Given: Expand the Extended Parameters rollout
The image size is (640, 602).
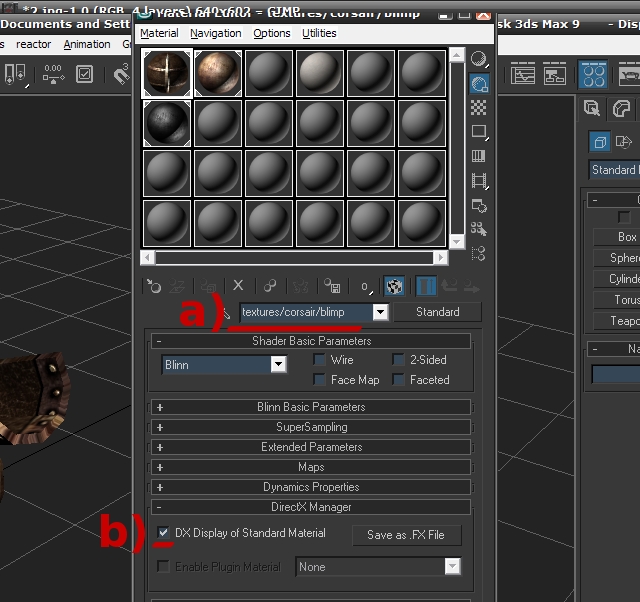Looking at the screenshot, I should point(311,447).
